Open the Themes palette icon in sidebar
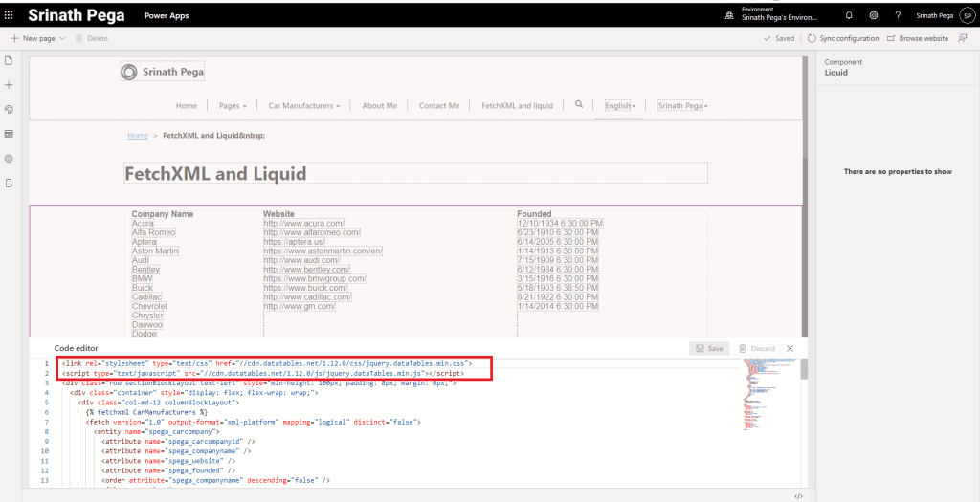This screenshot has width=980, height=502. click(9, 110)
